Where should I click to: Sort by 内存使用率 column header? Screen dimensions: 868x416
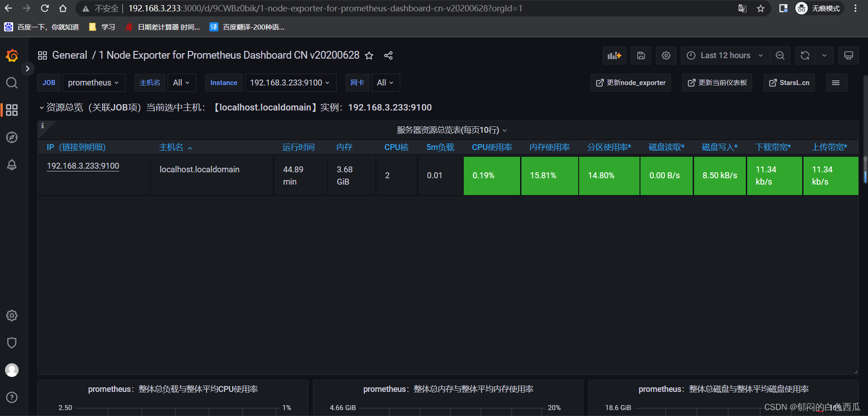coord(550,147)
